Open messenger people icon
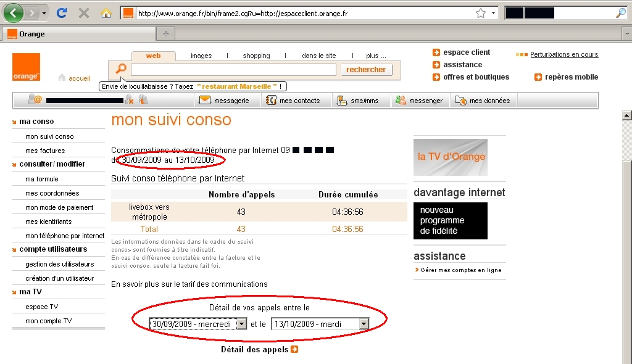Viewport: 632px width, 364px height. click(x=400, y=100)
